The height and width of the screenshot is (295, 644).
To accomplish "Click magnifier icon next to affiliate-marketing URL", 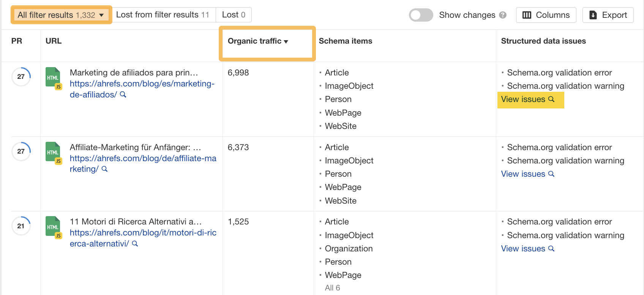I will 105,169.
